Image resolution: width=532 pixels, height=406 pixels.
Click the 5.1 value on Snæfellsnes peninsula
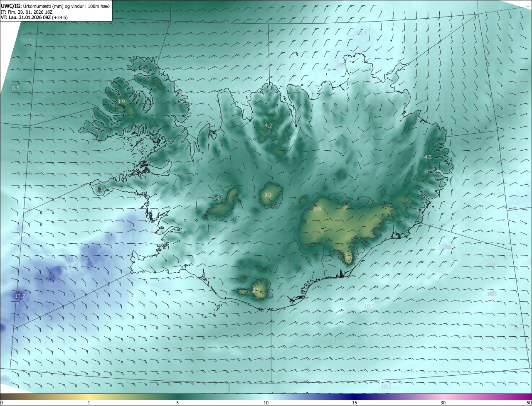99,189
